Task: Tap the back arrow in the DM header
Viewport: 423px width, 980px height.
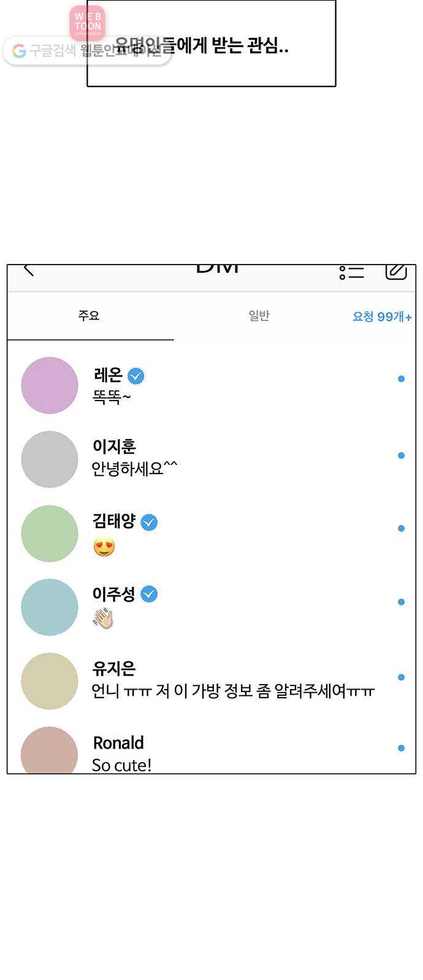Action: pyautogui.click(x=29, y=270)
